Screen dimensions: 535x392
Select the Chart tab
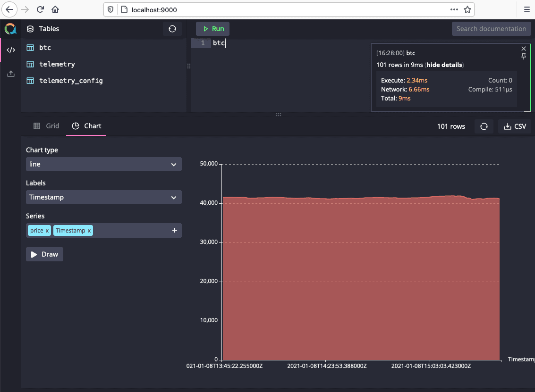[86, 126]
